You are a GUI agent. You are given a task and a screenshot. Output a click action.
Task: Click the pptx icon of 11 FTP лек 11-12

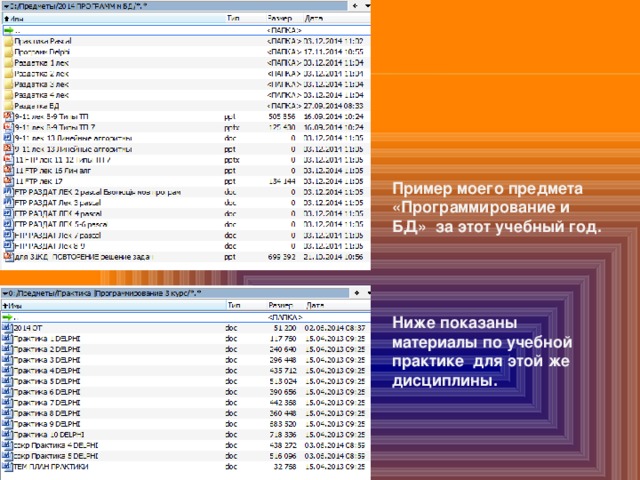[x=8, y=160]
